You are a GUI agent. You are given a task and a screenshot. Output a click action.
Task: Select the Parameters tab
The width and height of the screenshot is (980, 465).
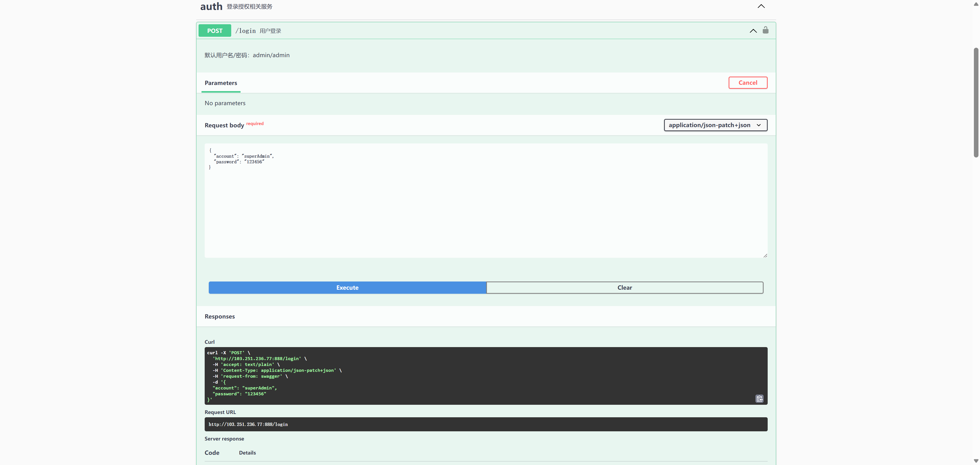(x=221, y=83)
